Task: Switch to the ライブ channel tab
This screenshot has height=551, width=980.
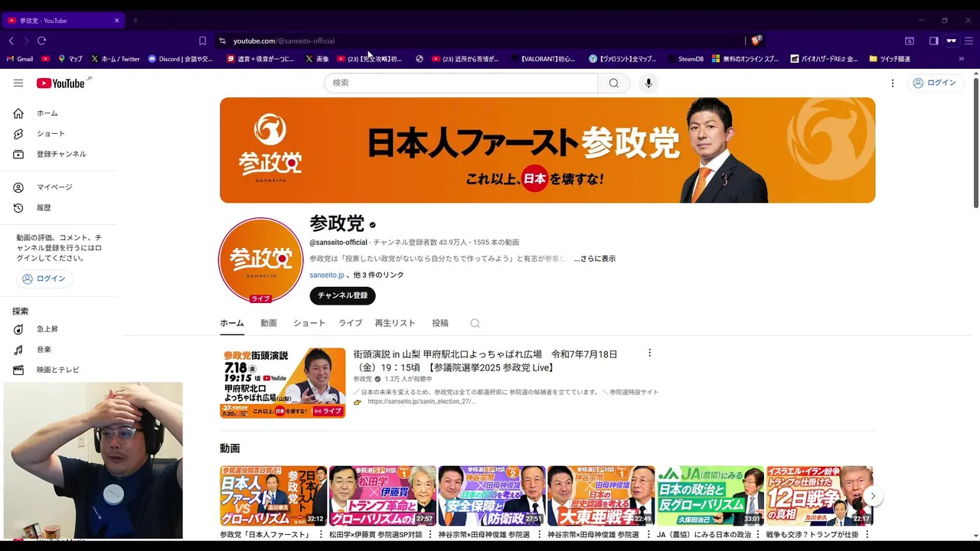Action: coord(351,323)
